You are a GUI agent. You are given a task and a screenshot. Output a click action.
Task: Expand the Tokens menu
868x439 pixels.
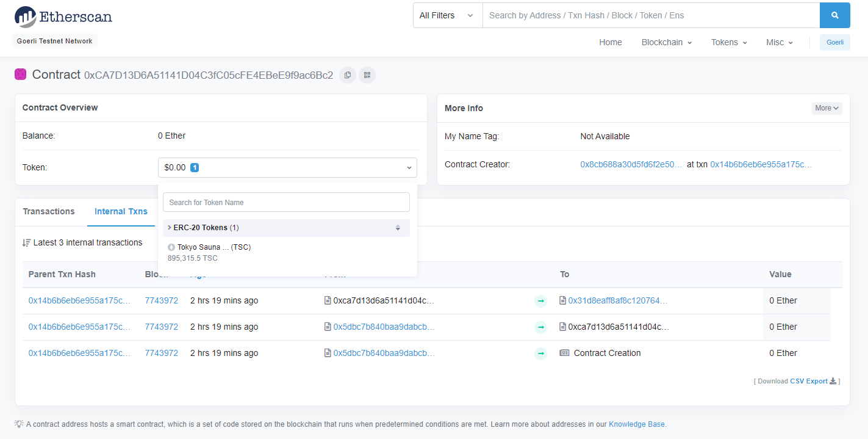pyautogui.click(x=729, y=42)
